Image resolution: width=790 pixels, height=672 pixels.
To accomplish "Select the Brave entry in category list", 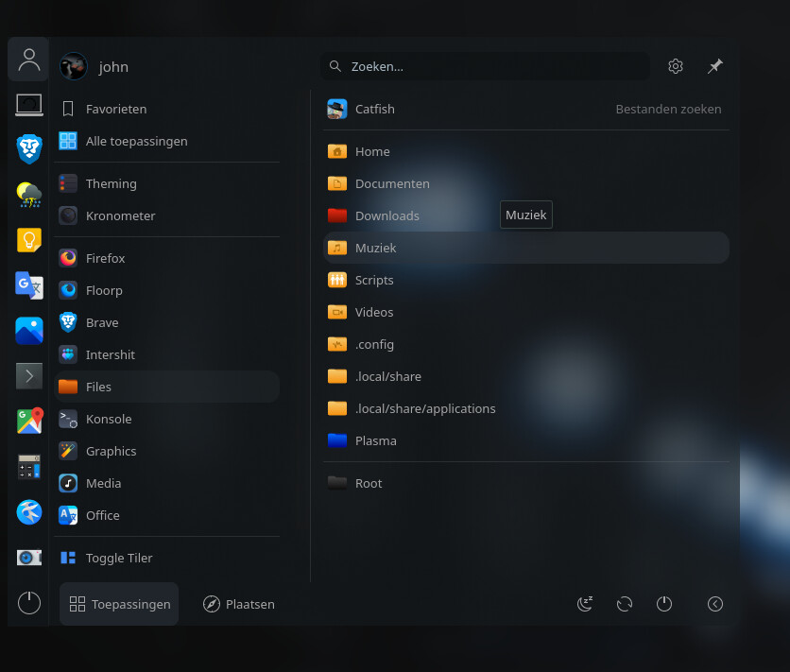I will pos(166,322).
